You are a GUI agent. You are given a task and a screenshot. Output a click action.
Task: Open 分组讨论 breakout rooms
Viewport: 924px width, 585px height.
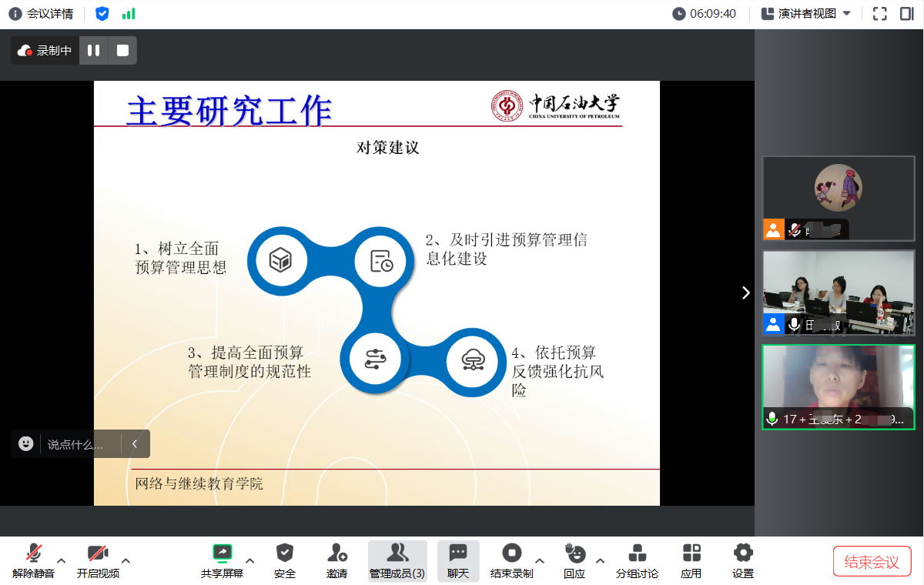coord(637,560)
